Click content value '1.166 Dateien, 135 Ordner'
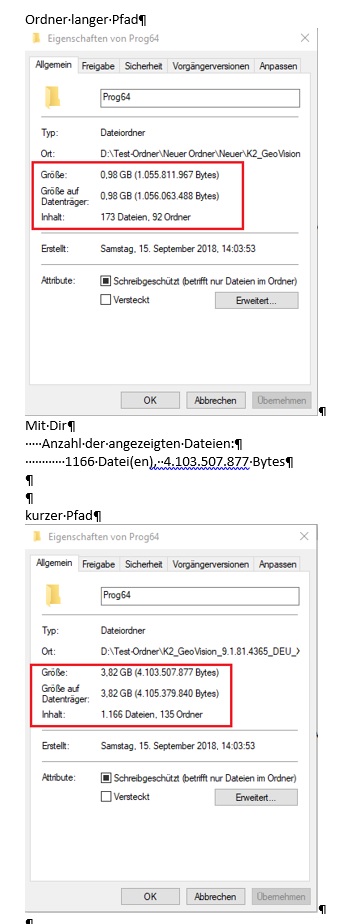 click(152, 714)
